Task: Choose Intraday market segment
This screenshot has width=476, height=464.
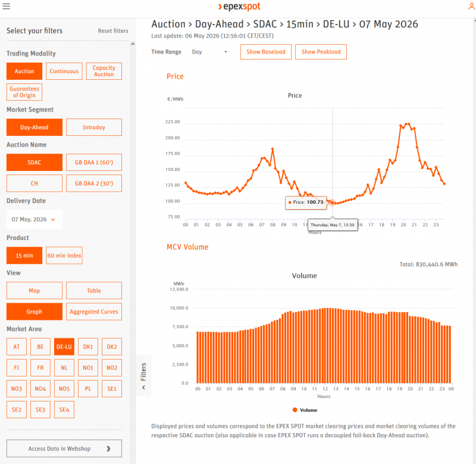Action: (94, 127)
